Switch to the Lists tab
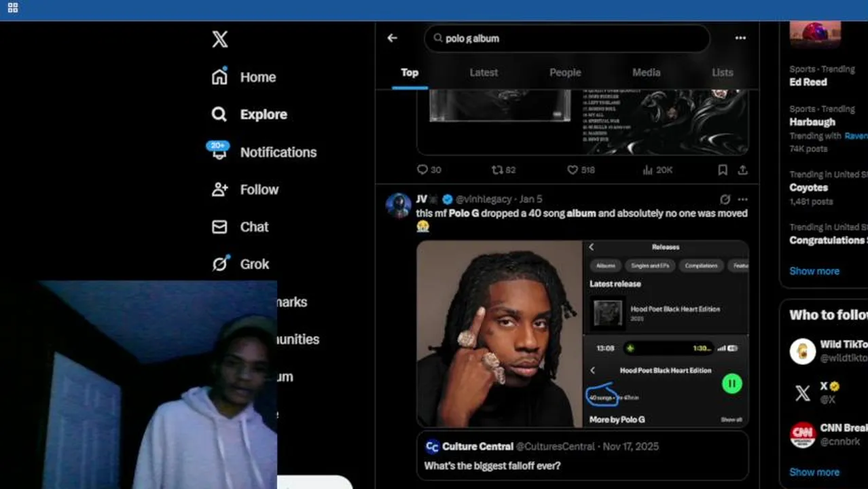 pyautogui.click(x=723, y=73)
